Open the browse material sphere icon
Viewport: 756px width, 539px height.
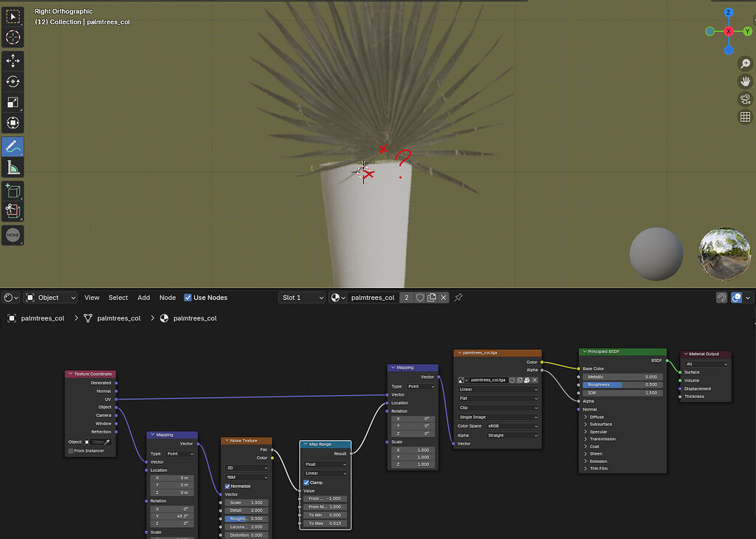(x=337, y=298)
